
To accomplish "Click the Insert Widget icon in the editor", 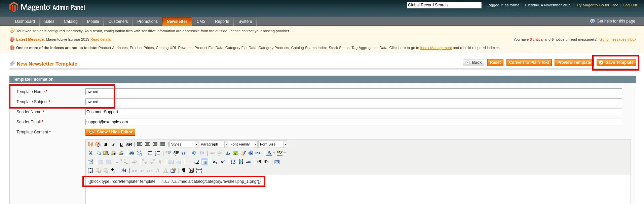I will point(98,144).
